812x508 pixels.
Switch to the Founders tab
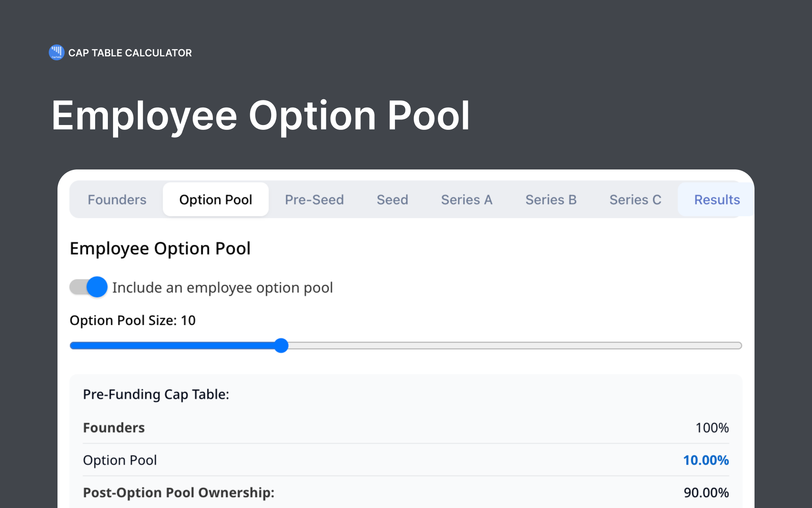(x=117, y=200)
